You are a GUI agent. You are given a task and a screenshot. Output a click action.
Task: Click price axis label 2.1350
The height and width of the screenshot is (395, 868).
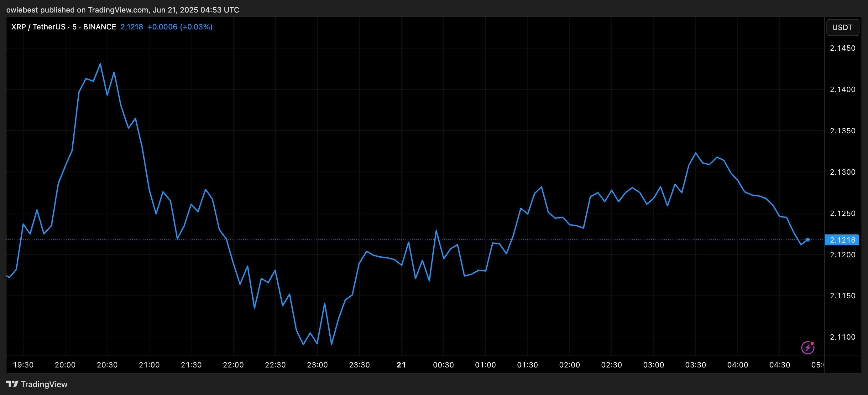pyautogui.click(x=842, y=131)
